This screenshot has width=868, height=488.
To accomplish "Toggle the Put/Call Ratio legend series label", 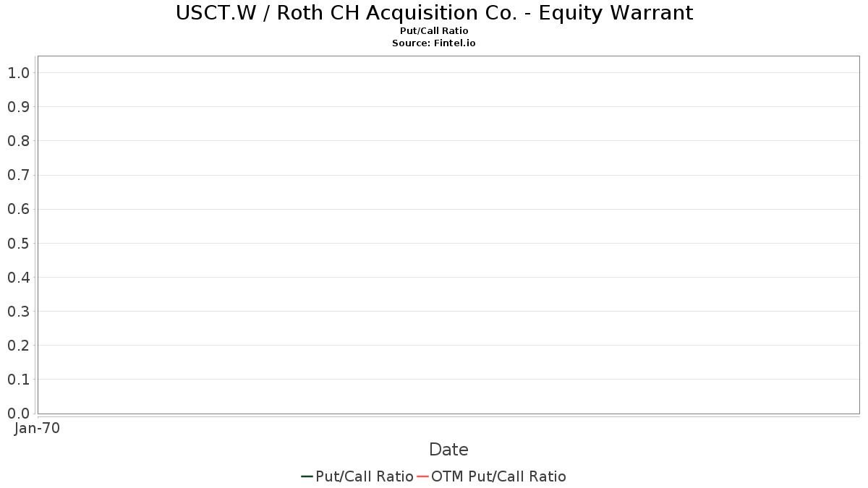I will (x=365, y=476).
